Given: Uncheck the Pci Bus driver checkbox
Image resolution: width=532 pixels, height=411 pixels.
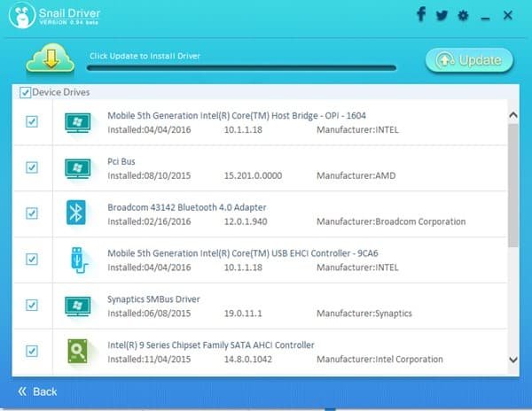Looking at the screenshot, I should pyautogui.click(x=32, y=167).
